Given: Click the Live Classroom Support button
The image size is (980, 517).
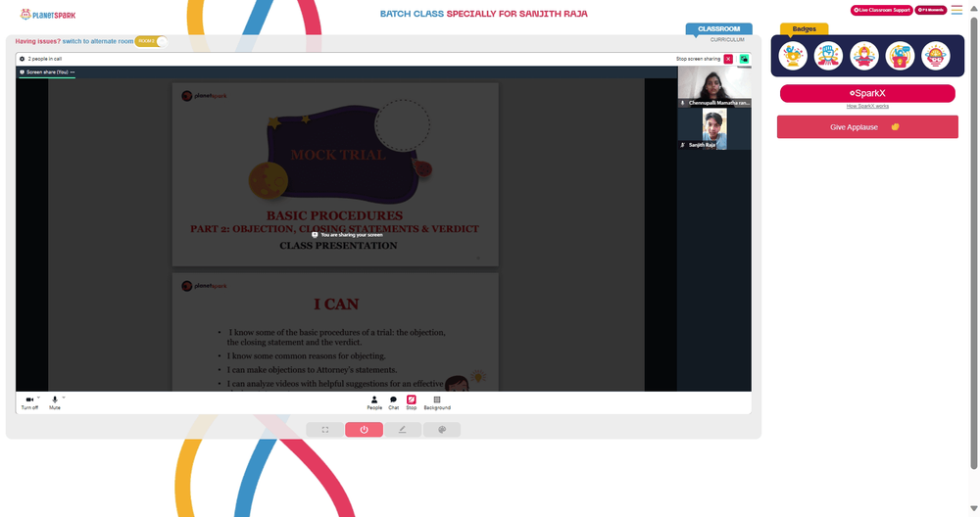Looking at the screenshot, I should pos(881,10).
